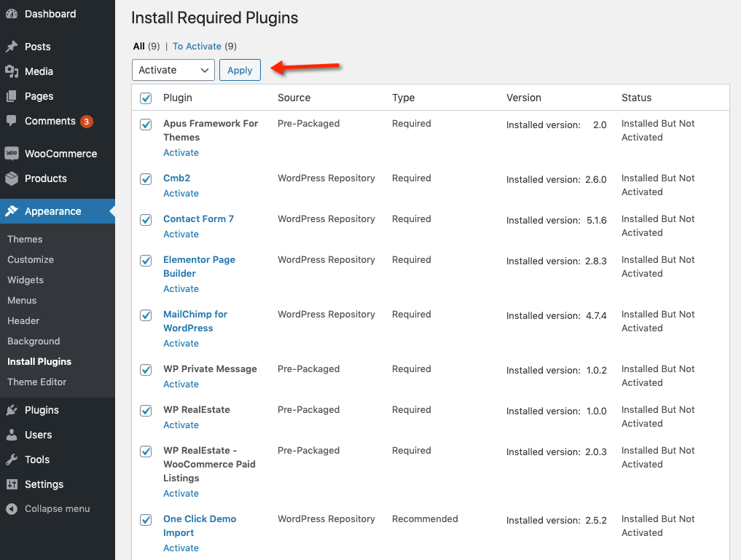Viewport: 741px width, 560px height.
Task: Open the Activate bulk actions dropdown
Action: (173, 70)
